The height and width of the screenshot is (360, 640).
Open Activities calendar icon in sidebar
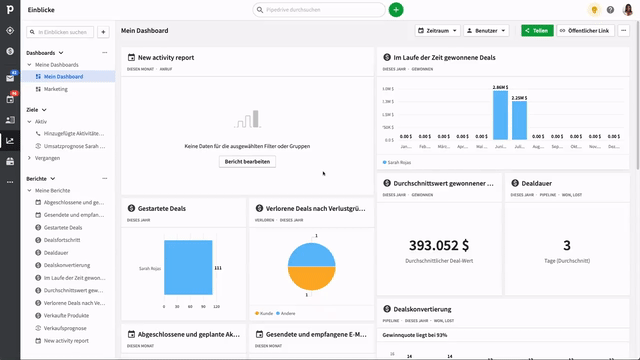(x=10, y=99)
